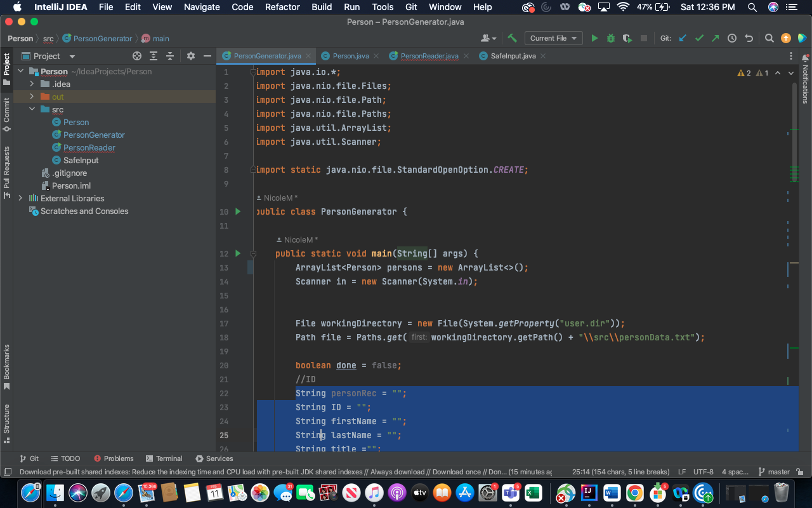The image size is (812, 508).
Task: Click the LF line separator widget
Action: (x=682, y=472)
